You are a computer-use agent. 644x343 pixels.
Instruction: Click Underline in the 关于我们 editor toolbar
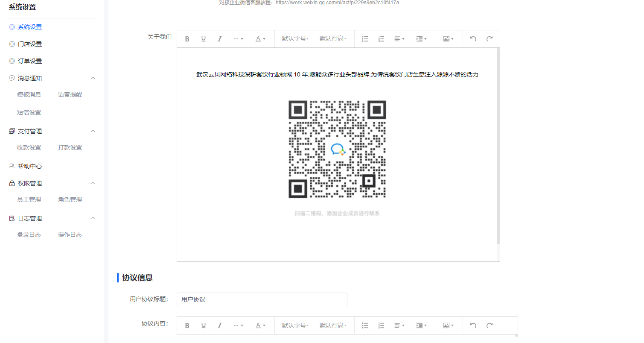point(204,39)
